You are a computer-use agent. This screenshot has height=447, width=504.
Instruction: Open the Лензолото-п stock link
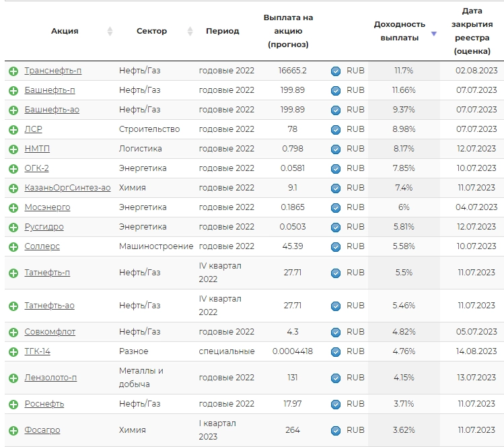[x=50, y=378]
